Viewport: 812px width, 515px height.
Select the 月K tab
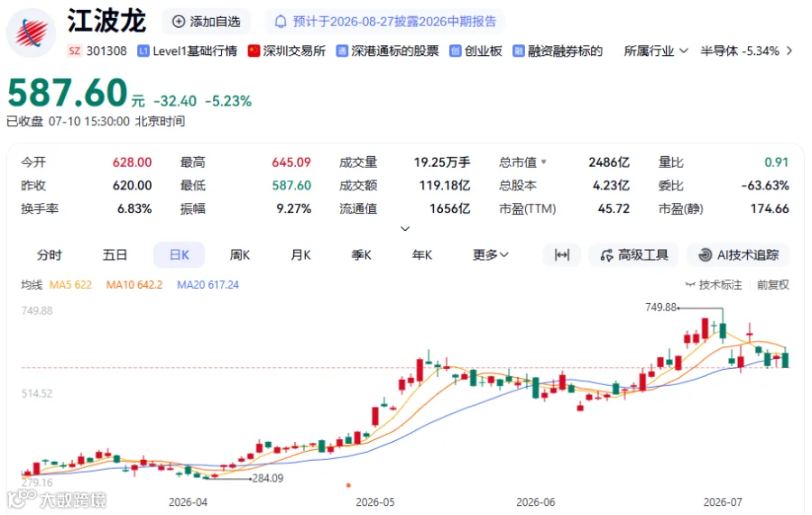coord(300,255)
